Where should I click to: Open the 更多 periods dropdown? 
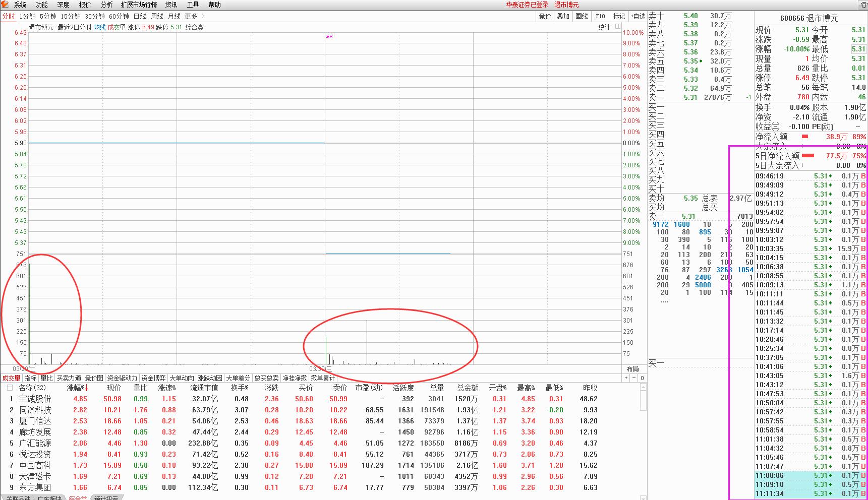[191, 17]
